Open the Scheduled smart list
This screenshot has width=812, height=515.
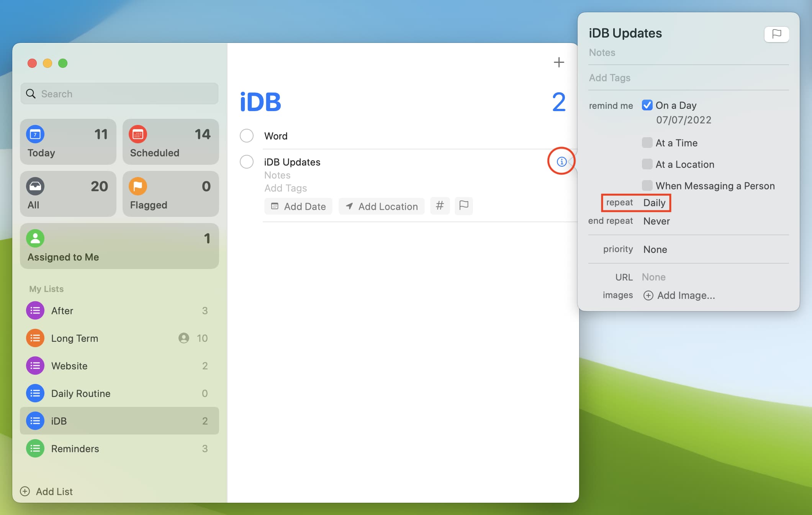coord(171,142)
